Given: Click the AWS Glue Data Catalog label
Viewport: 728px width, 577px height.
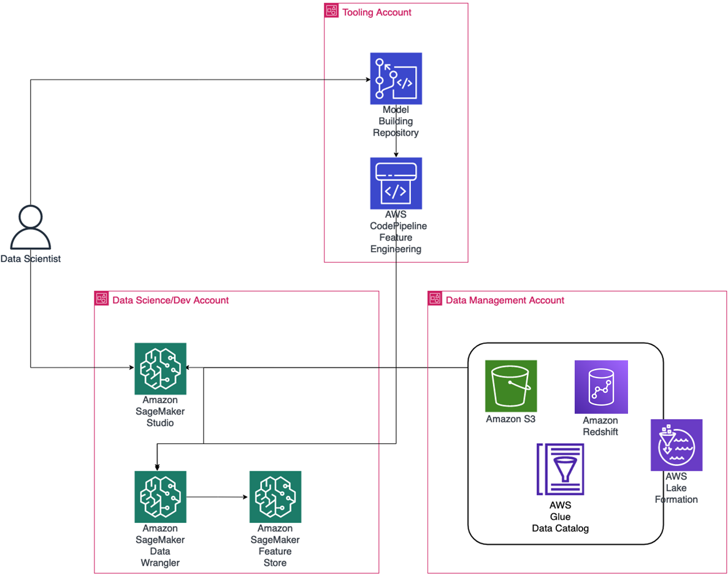Looking at the screenshot, I should (561, 517).
